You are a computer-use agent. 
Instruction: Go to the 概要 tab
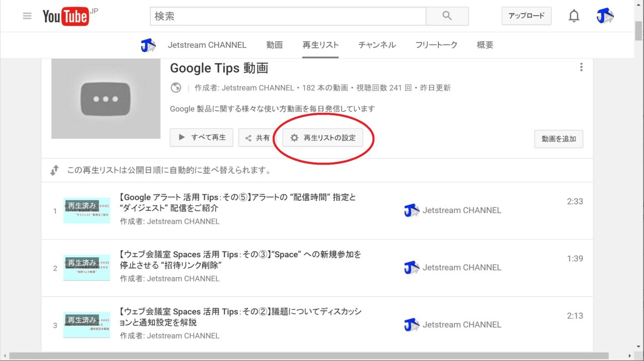click(485, 45)
